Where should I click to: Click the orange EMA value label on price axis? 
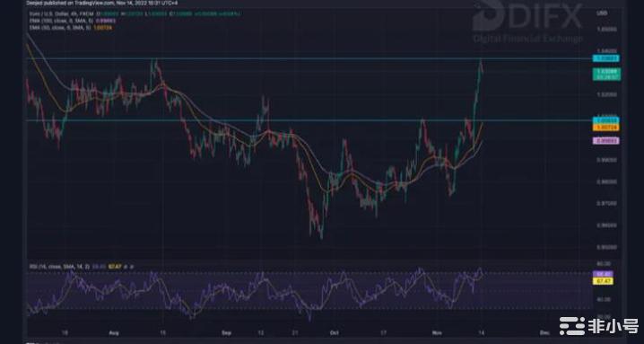[605, 128]
